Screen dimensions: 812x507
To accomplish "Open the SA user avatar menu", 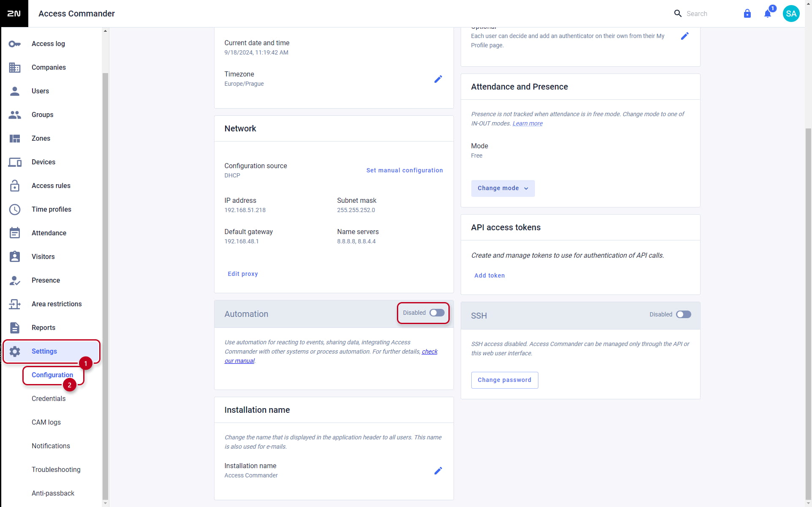I will pos(791,14).
